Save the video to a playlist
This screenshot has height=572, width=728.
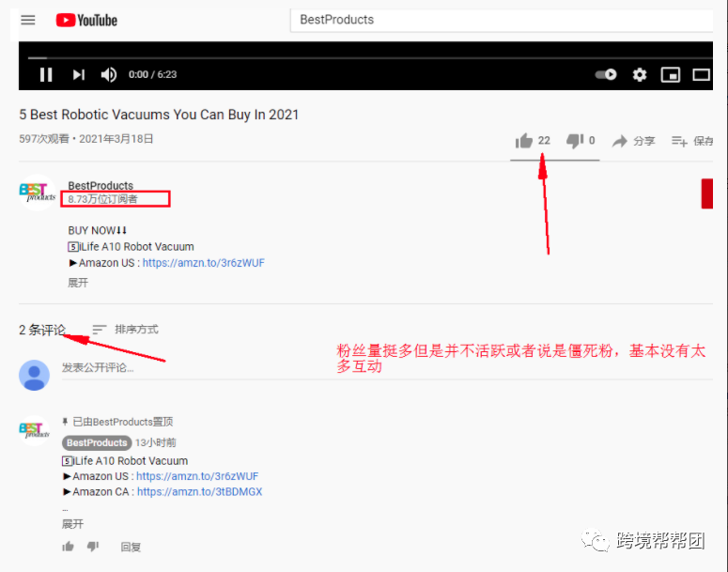pos(692,141)
